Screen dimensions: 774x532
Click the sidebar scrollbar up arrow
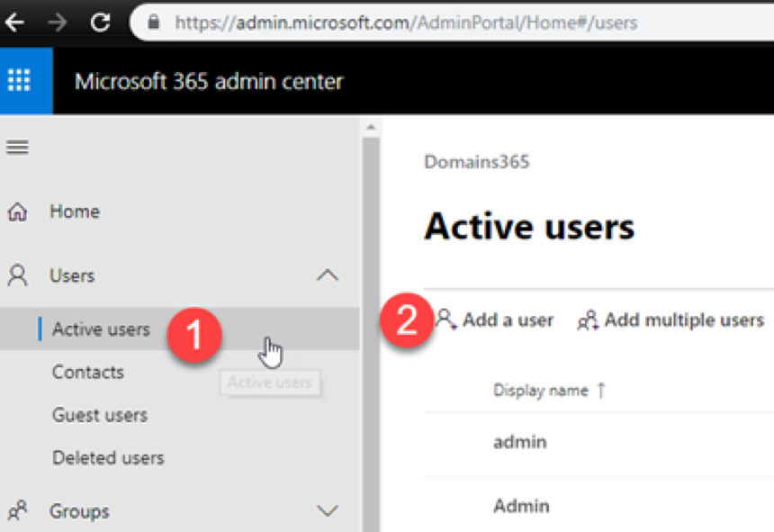[x=371, y=127]
